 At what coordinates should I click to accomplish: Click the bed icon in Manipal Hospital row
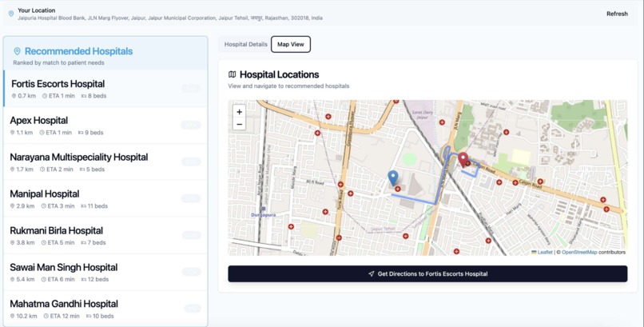click(x=84, y=206)
